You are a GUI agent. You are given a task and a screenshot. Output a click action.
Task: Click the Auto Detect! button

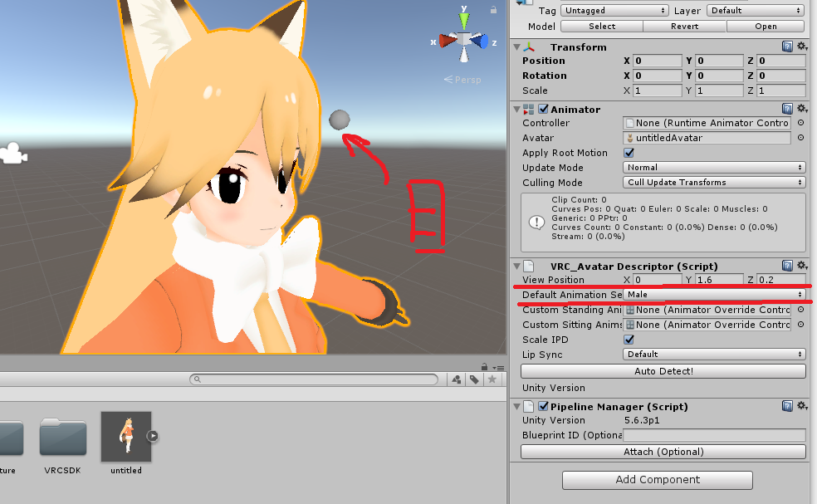click(663, 371)
